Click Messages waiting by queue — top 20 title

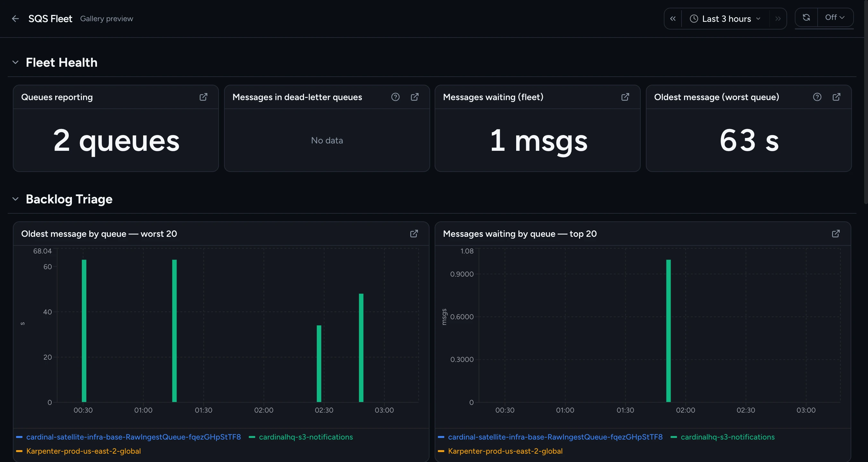[520, 234]
